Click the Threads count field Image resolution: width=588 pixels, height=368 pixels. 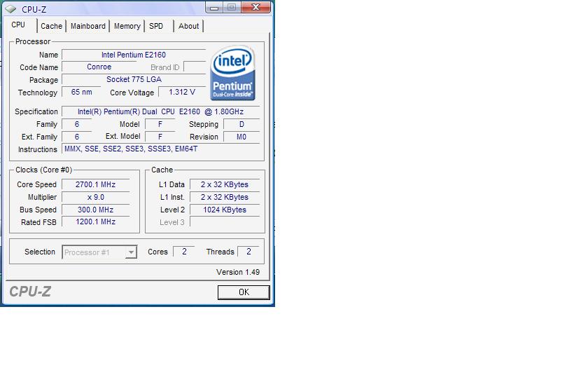[x=248, y=251]
